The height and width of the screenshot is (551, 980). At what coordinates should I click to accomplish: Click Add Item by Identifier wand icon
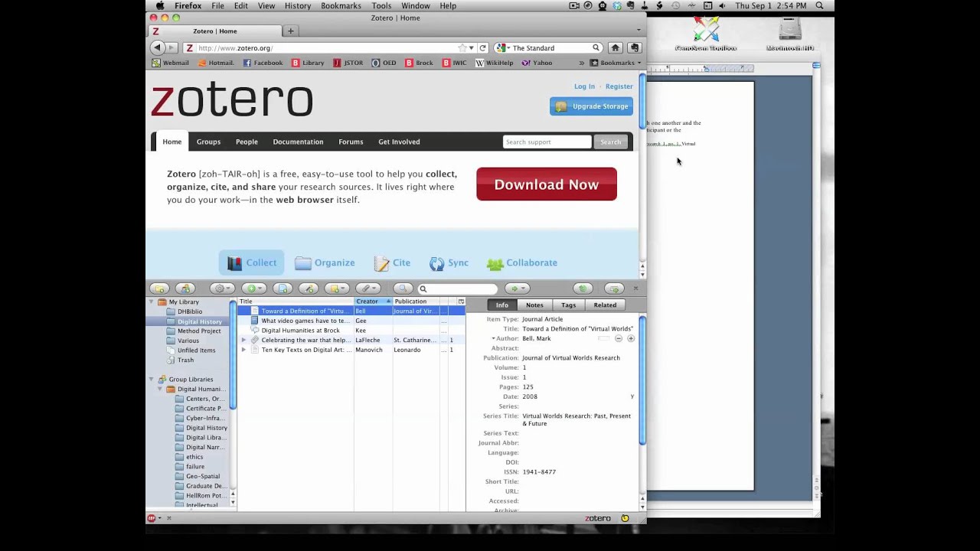point(309,289)
